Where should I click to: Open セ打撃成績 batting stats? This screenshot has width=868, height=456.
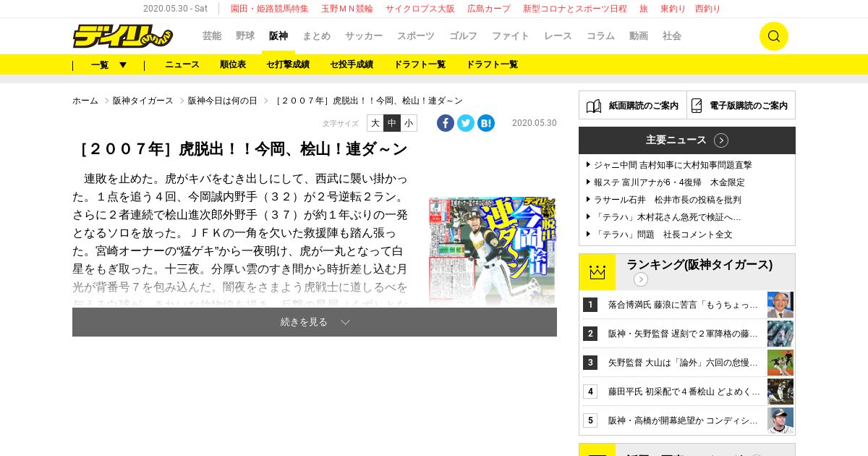point(288,64)
